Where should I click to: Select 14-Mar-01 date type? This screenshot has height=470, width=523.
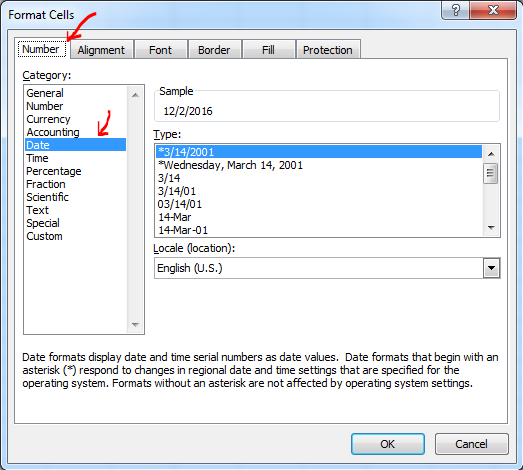(x=319, y=230)
